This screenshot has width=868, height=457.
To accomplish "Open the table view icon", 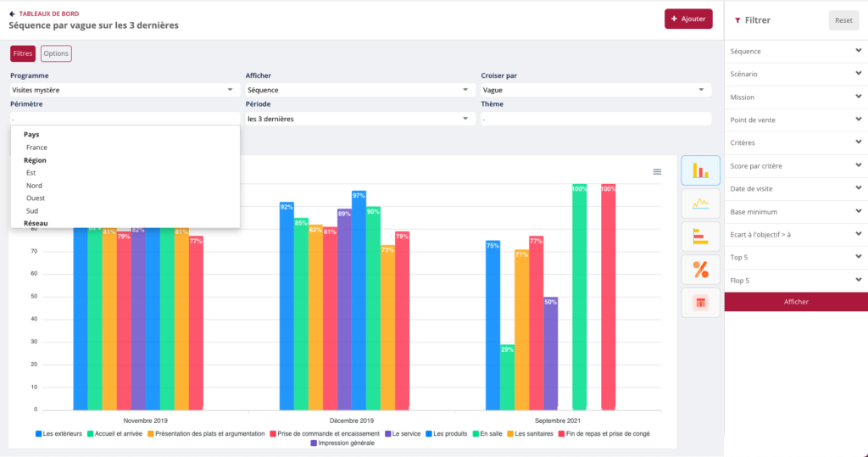I will pos(700,303).
